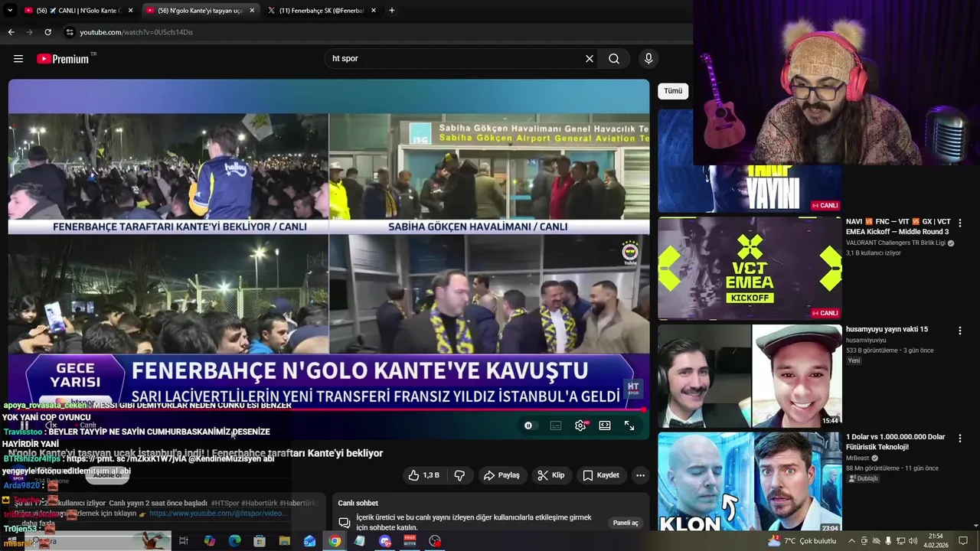Open Chrome from the Windows taskbar
The width and height of the screenshot is (980, 551).
[x=335, y=541]
